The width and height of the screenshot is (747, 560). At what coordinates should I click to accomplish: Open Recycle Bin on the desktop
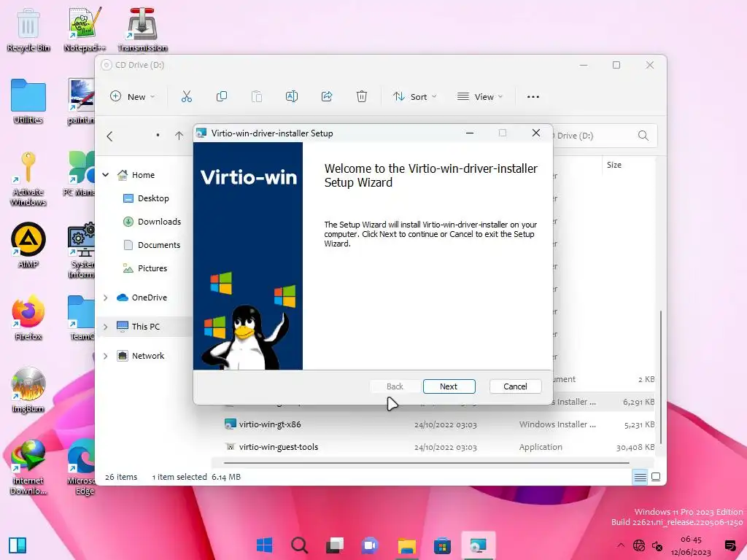[x=28, y=29]
